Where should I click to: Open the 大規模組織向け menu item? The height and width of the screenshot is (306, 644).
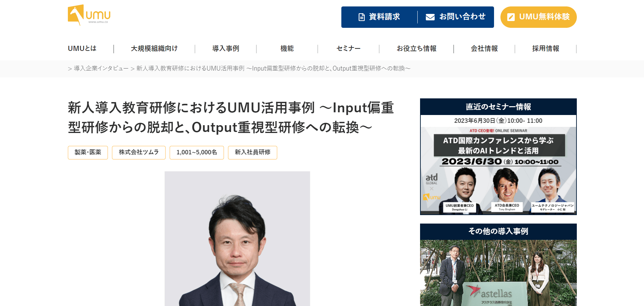click(154, 49)
